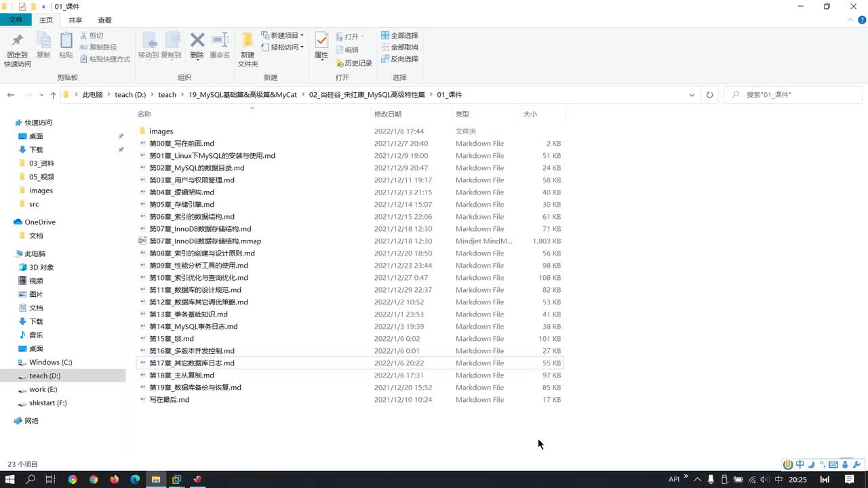Switch to the View (查看) tab
868x488 pixels.
tap(105, 20)
